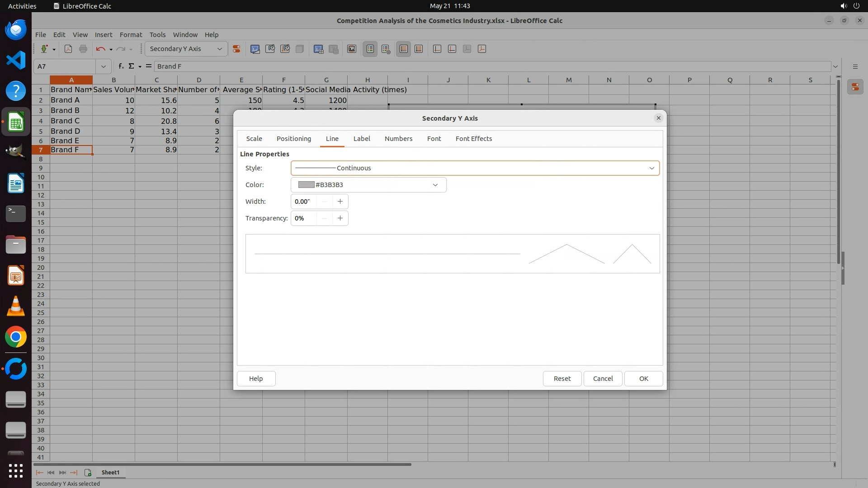Click the Export as PDF icon
Image resolution: width=868 pixels, height=488 pixels.
pos(68,49)
